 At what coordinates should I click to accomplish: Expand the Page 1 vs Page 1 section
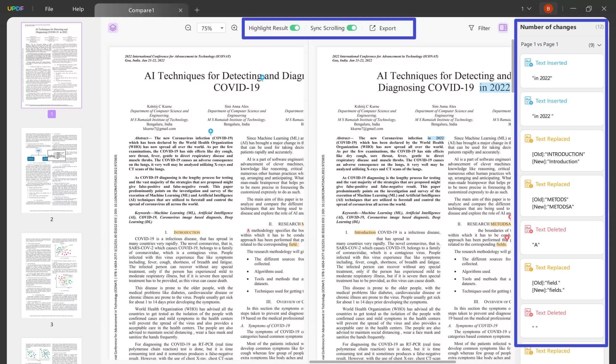coord(599,44)
